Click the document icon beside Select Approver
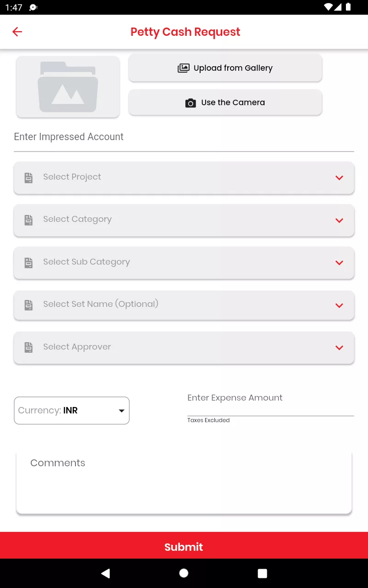The image size is (368, 588). point(29,348)
